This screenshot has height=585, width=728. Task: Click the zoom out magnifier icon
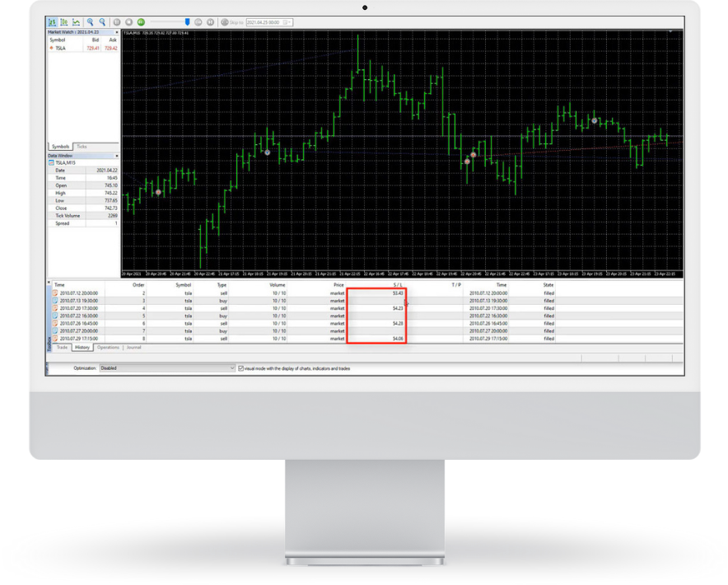(x=102, y=22)
